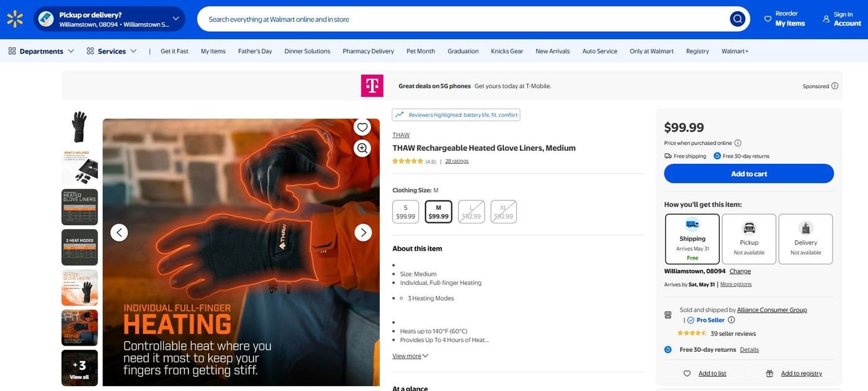Click the five-star product rating

(x=408, y=161)
